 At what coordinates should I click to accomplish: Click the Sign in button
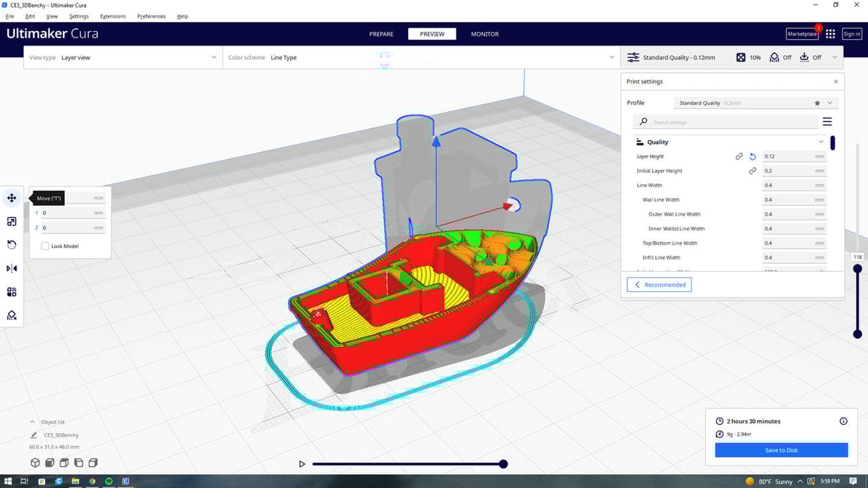[x=851, y=34]
